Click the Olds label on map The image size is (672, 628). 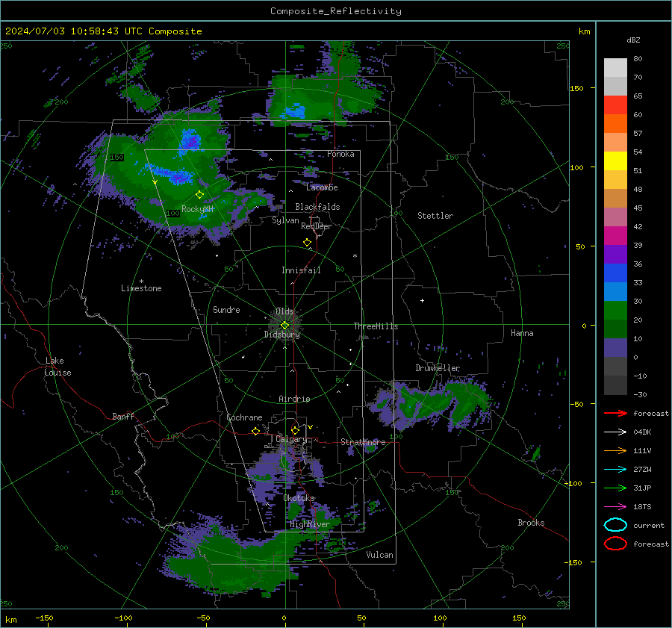(284, 311)
